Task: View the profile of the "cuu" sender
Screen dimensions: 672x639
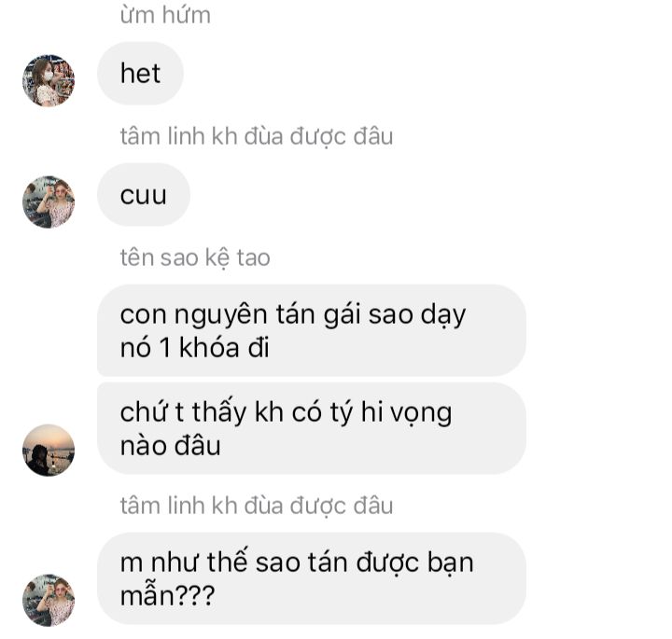Action: (49, 201)
